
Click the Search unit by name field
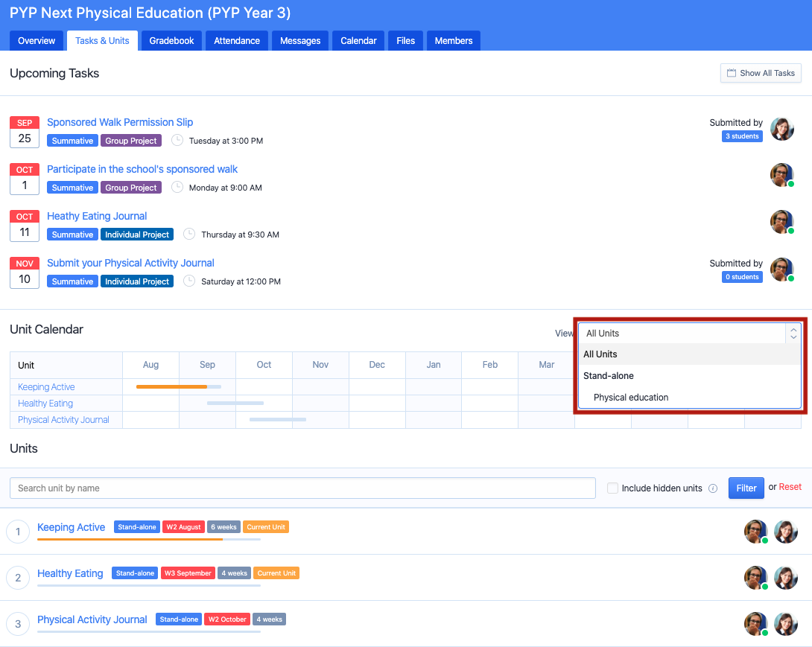click(x=302, y=488)
